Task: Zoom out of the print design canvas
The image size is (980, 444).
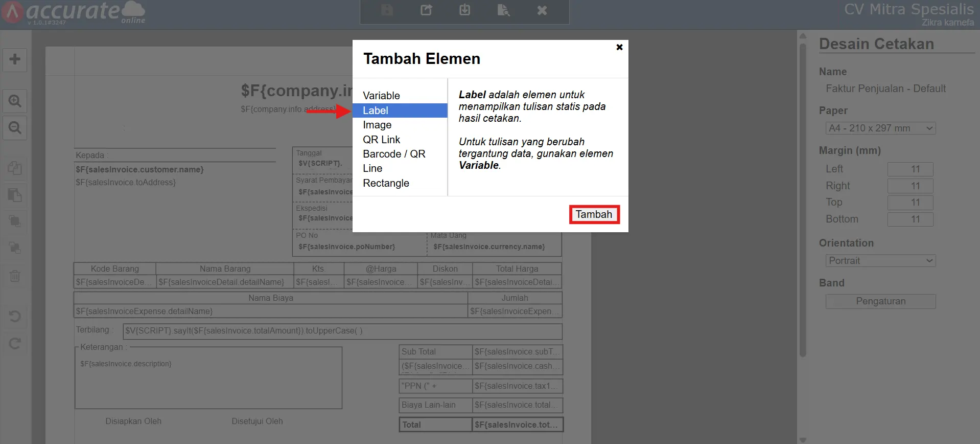Action: [15, 127]
